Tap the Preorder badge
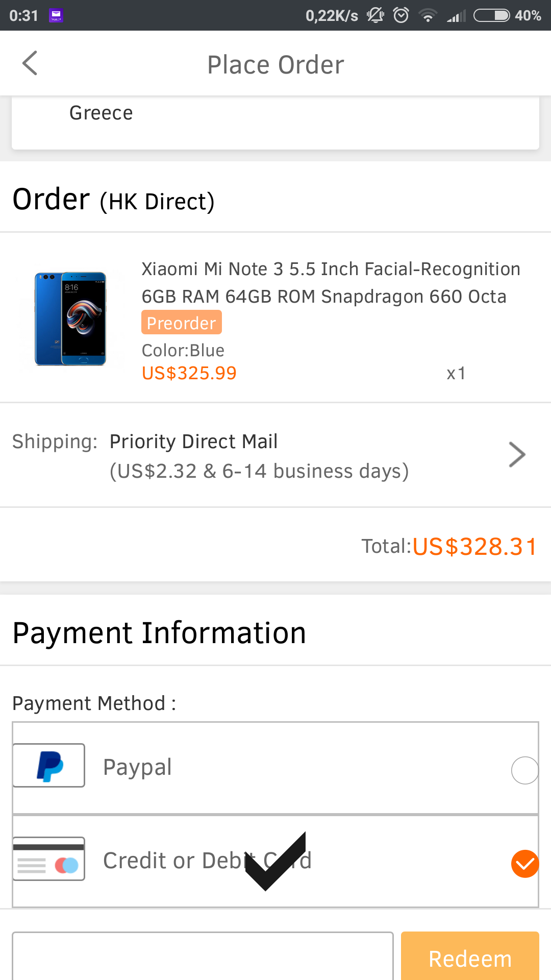The width and height of the screenshot is (551, 980). [181, 323]
